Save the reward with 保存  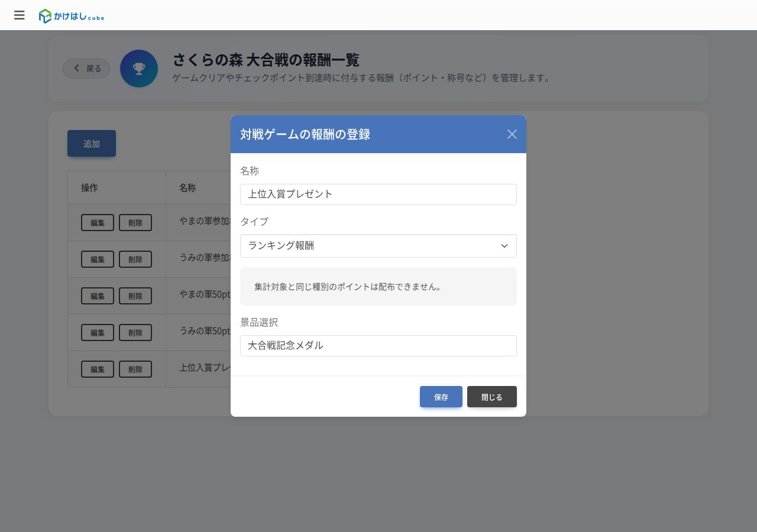point(441,397)
